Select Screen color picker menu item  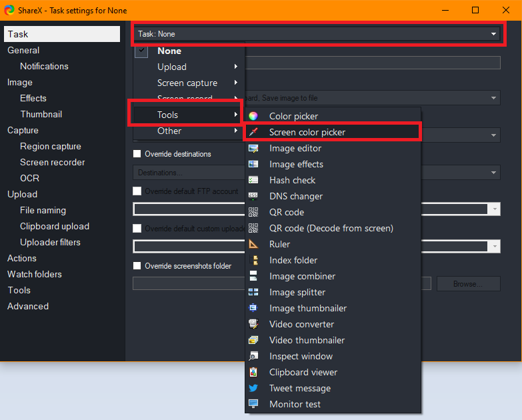332,132
